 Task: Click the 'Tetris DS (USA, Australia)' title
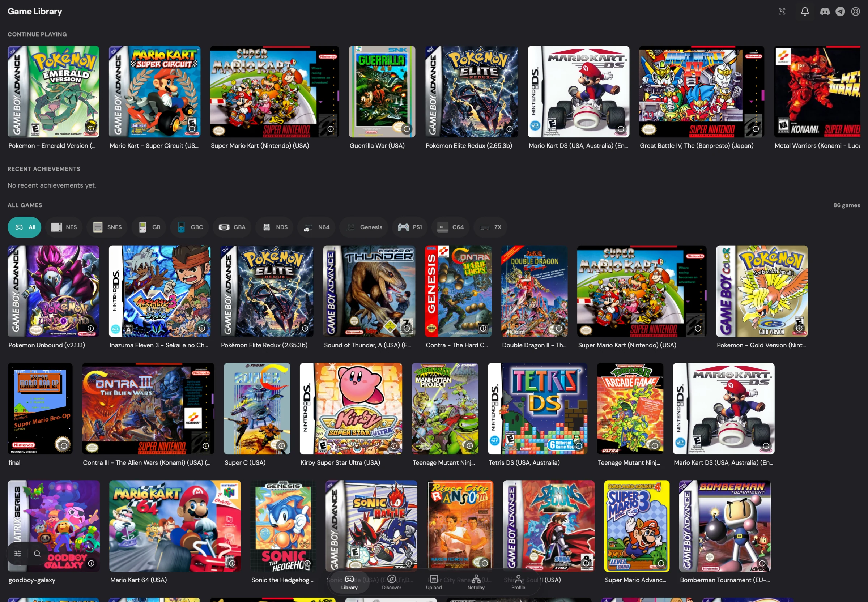point(524,462)
